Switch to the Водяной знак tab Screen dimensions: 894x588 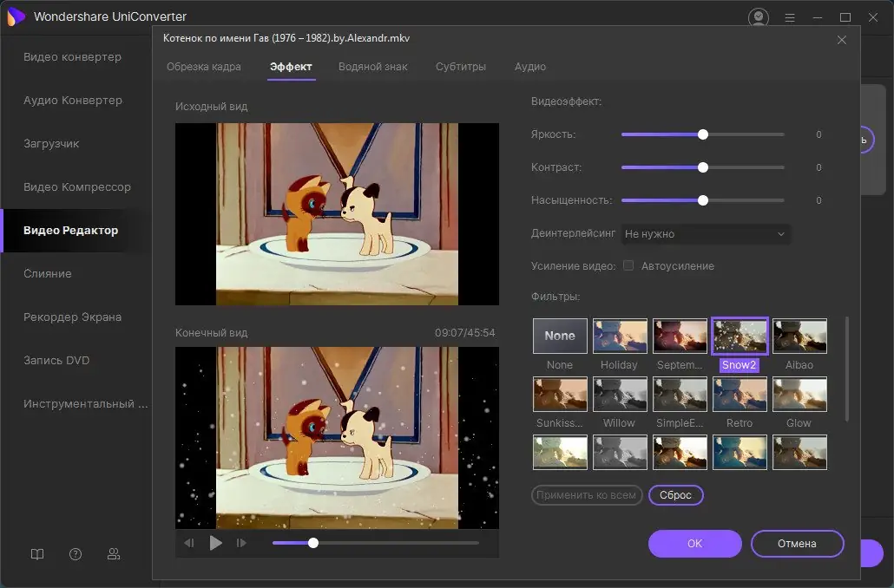(372, 67)
